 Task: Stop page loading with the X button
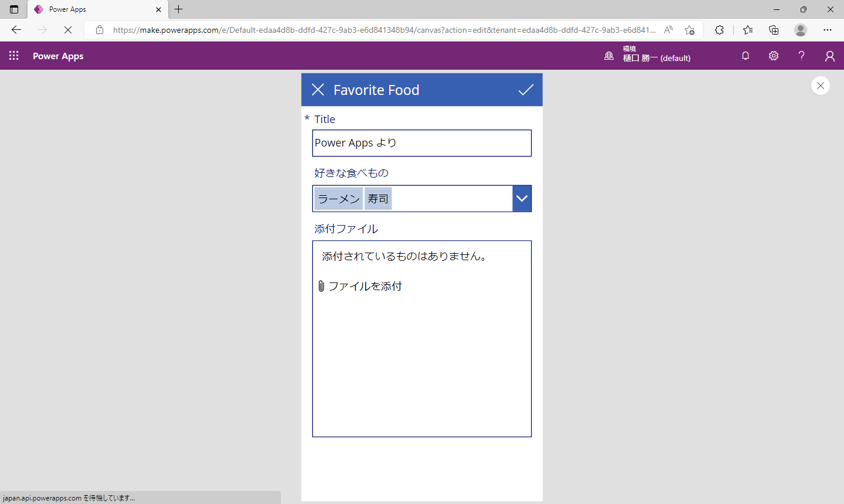(68, 29)
